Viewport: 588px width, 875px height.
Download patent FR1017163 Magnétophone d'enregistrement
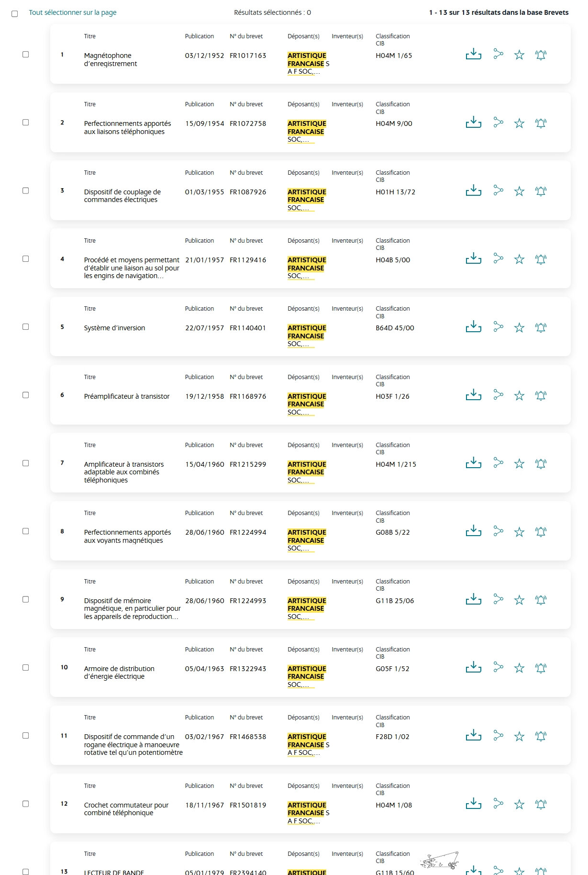[473, 54]
